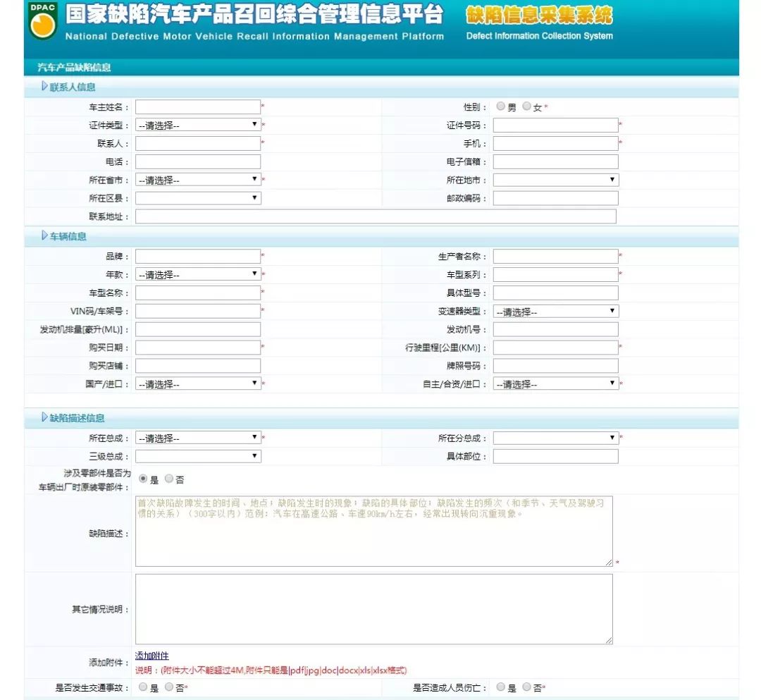Click the 证件号码 input field
This screenshot has height=700, width=761.
tap(556, 125)
